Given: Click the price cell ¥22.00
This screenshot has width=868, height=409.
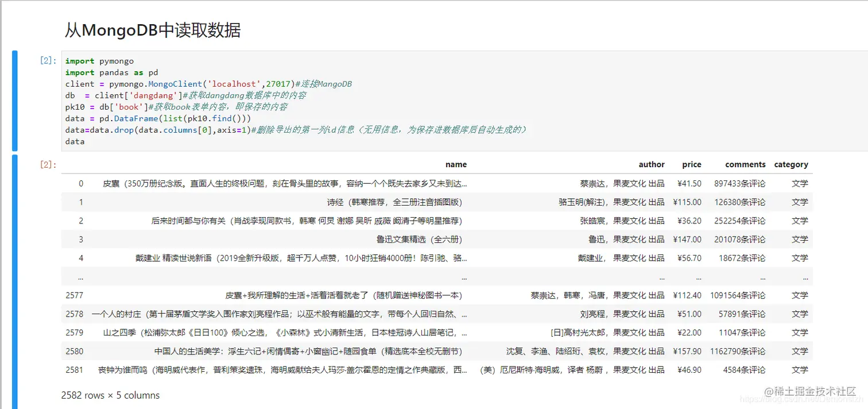Looking at the screenshot, I should tap(689, 333).
